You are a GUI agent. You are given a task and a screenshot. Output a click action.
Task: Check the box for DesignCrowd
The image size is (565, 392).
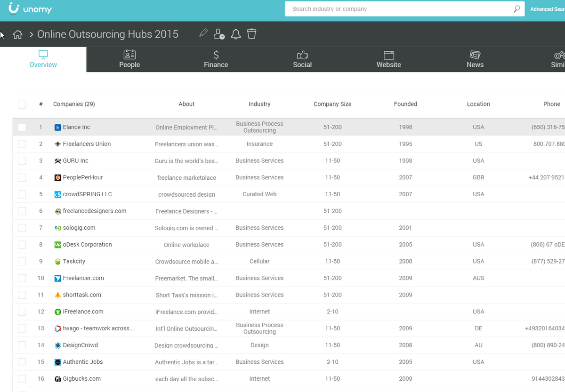coord(22,345)
